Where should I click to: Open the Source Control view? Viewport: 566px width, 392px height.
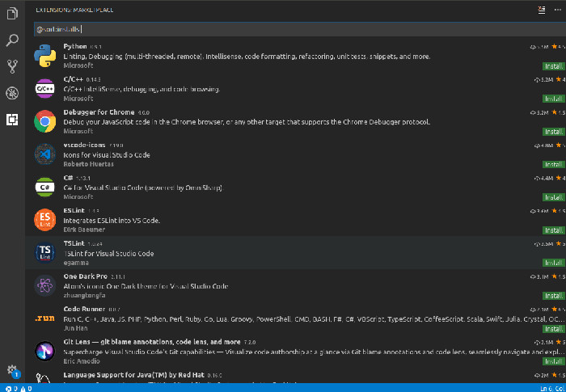(12, 66)
